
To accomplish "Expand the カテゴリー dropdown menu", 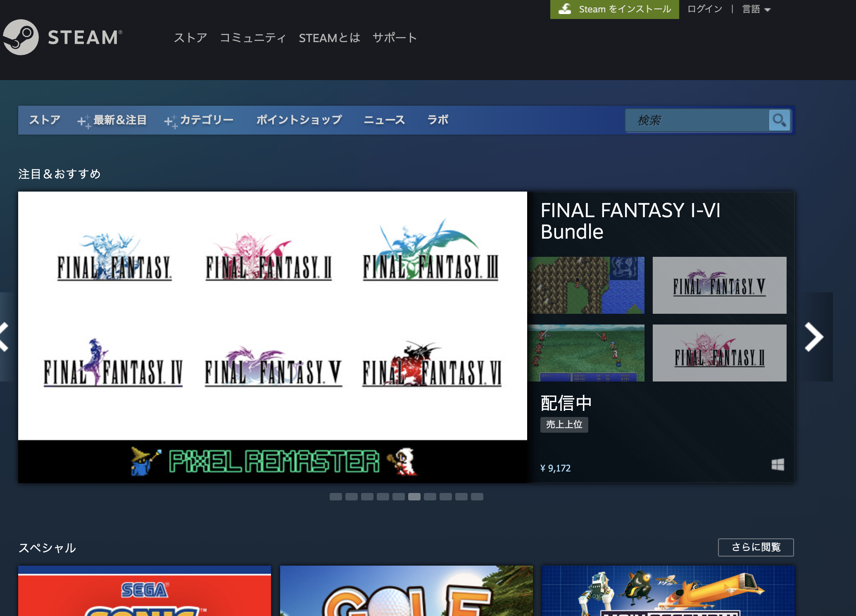I will click(199, 120).
